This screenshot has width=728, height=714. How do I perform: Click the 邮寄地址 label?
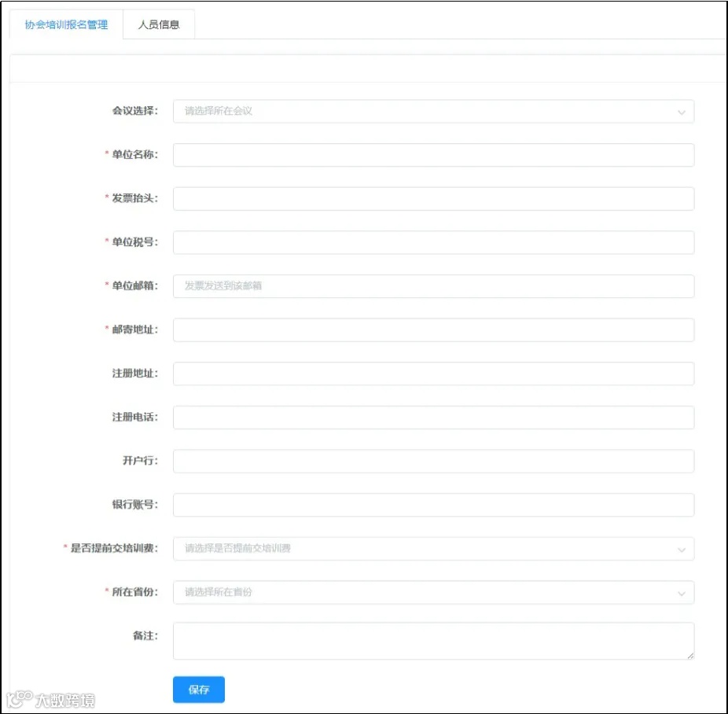tap(135, 329)
